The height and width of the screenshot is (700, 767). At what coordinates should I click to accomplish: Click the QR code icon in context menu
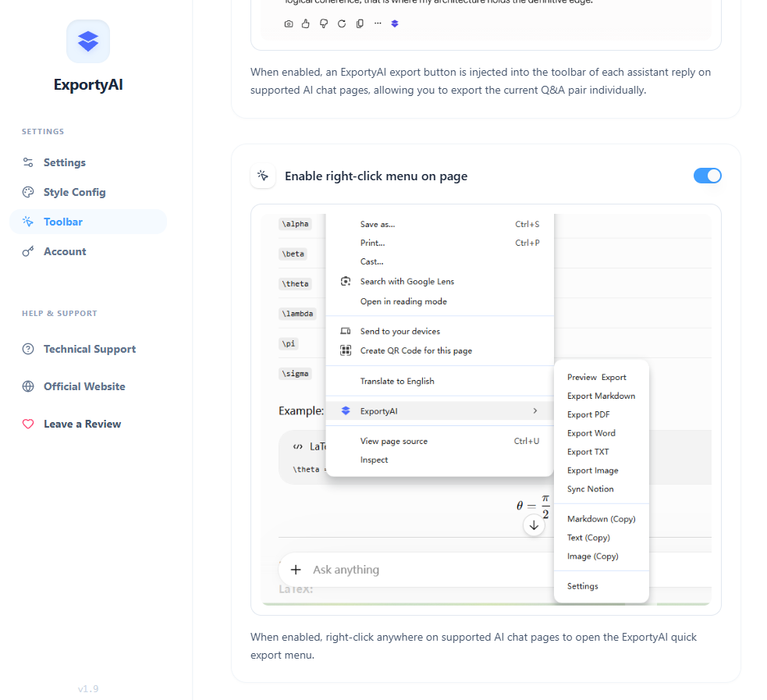click(346, 350)
